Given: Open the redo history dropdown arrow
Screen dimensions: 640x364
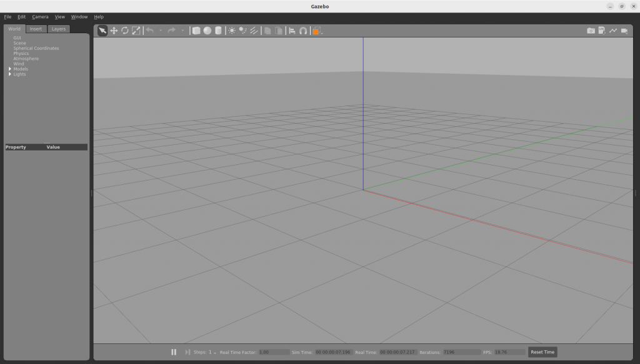Looking at the screenshot, I should pos(182,31).
